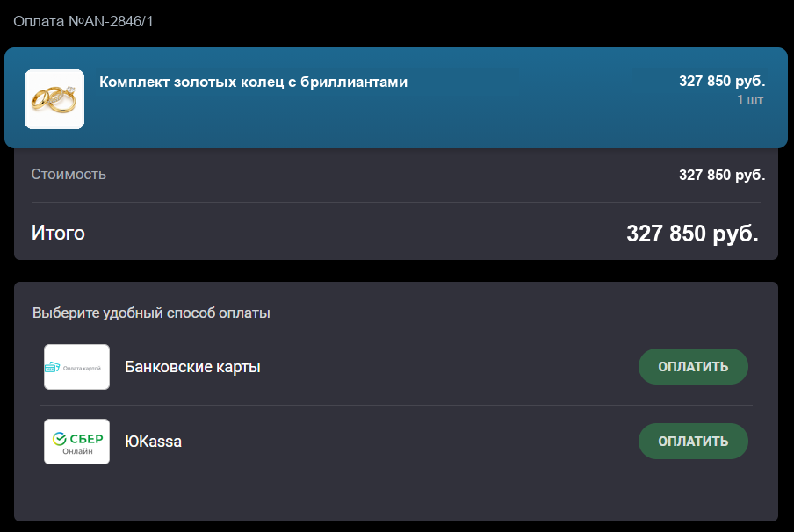Click the Стоимость amount 327 850 руб.

[x=722, y=176]
